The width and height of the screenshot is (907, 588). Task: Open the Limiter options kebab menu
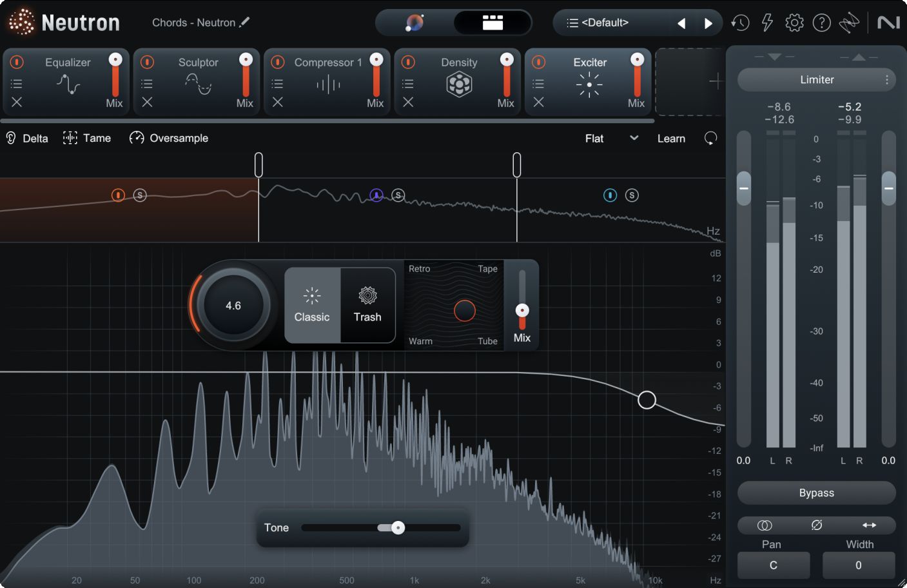click(886, 79)
